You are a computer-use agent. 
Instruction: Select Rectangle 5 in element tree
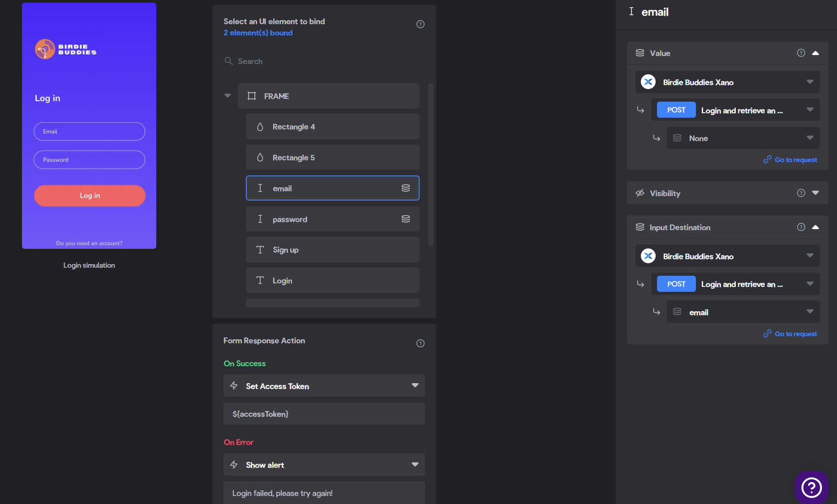[x=332, y=158]
